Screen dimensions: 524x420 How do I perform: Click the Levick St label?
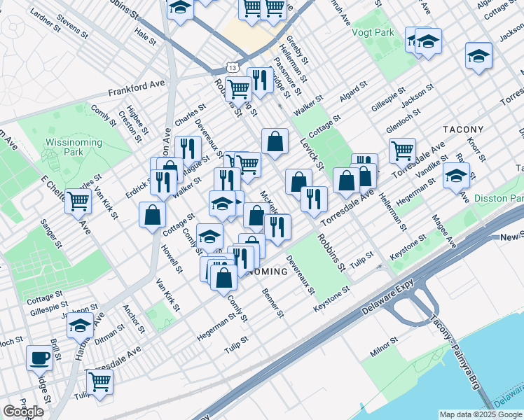point(312,154)
